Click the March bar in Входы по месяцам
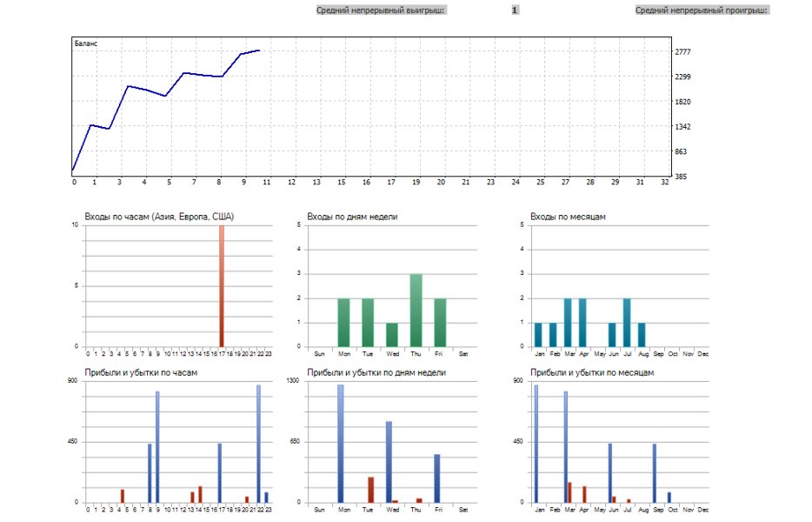This screenshot has width=812, height=522. pos(568,323)
